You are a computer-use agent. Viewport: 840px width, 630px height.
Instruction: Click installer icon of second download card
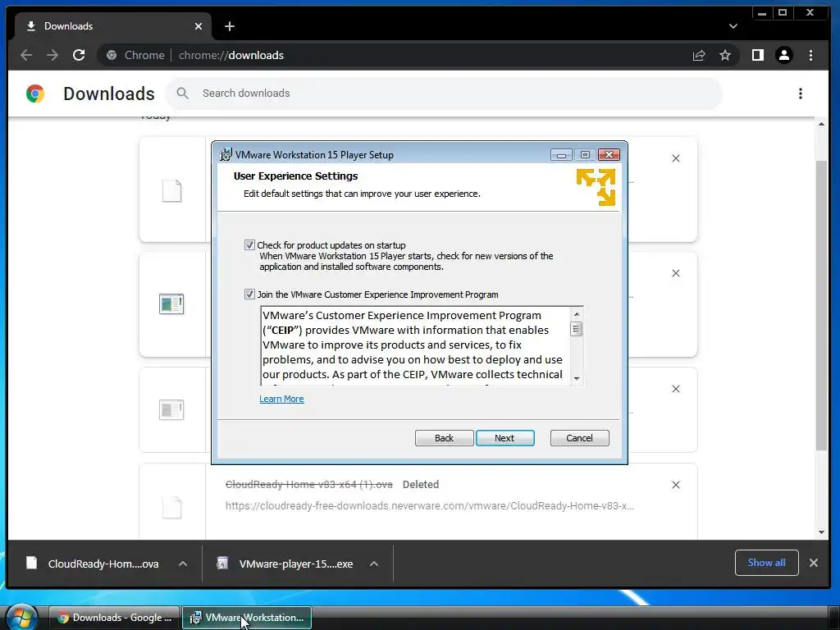(x=171, y=304)
